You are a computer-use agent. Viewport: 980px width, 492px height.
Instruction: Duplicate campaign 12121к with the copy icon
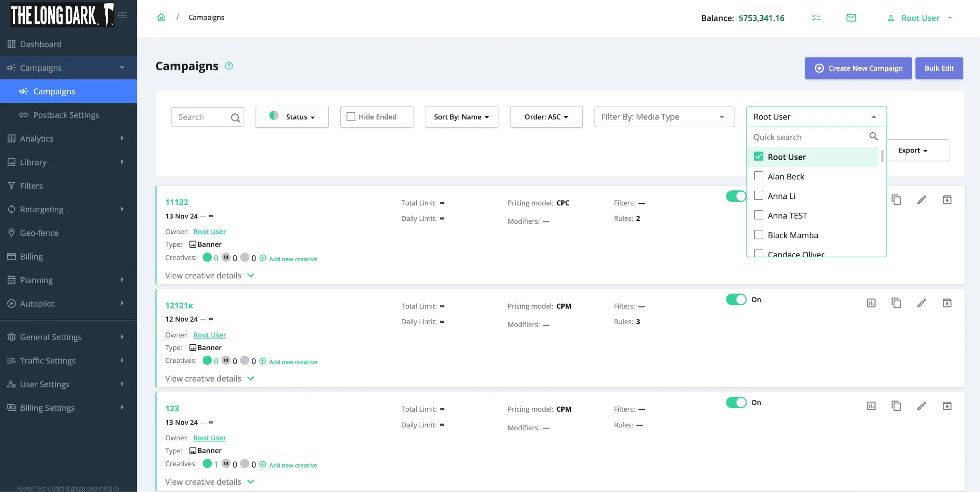(896, 303)
